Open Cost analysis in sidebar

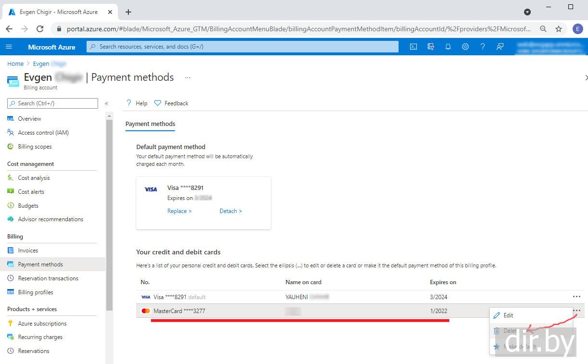pos(34,178)
